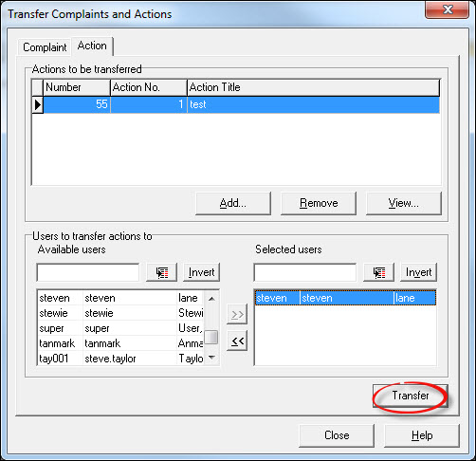The image size is (476, 461).
Task: Select the Action tab
Action: [x=92, y=46]
